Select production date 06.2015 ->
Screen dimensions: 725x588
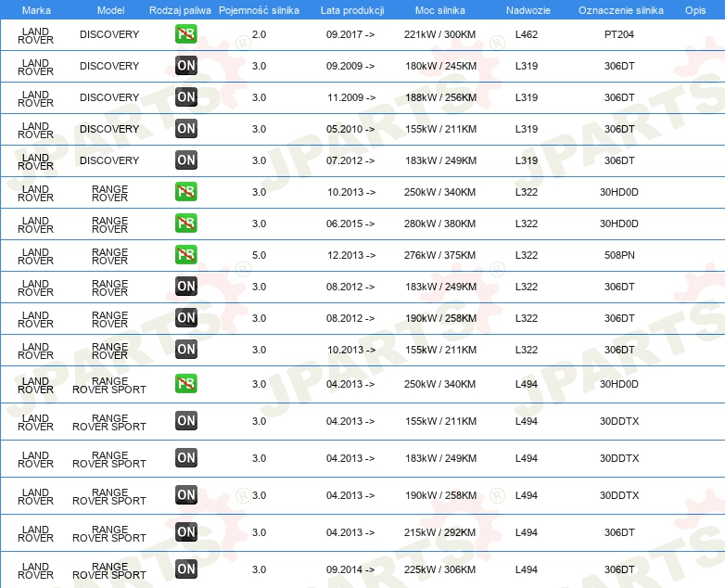350,223
